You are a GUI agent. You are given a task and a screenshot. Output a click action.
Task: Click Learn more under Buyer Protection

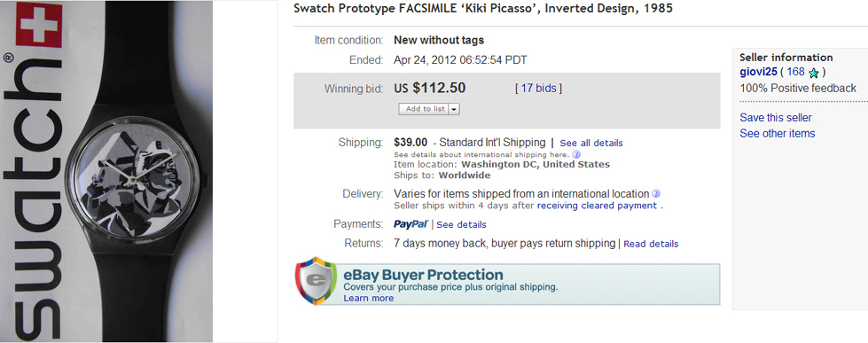pyautogui.click(x=369, y=298)
